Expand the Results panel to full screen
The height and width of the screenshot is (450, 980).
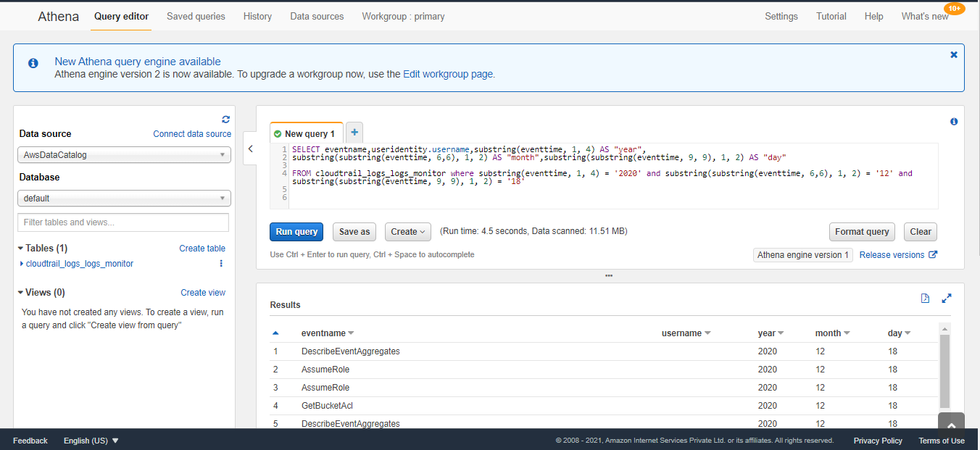click(947, 298)
